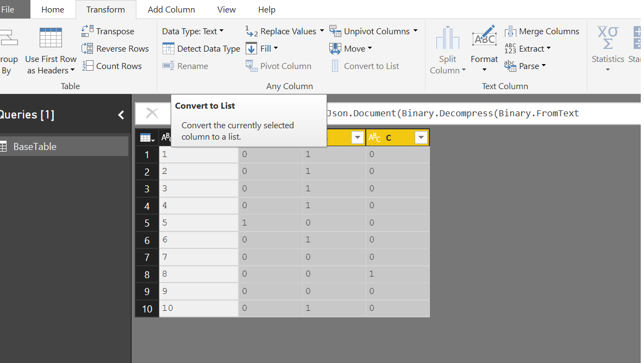Click the Format ABC icon
Image resolution: width=644 pixels, height=363 pixels.
[485, 36]
